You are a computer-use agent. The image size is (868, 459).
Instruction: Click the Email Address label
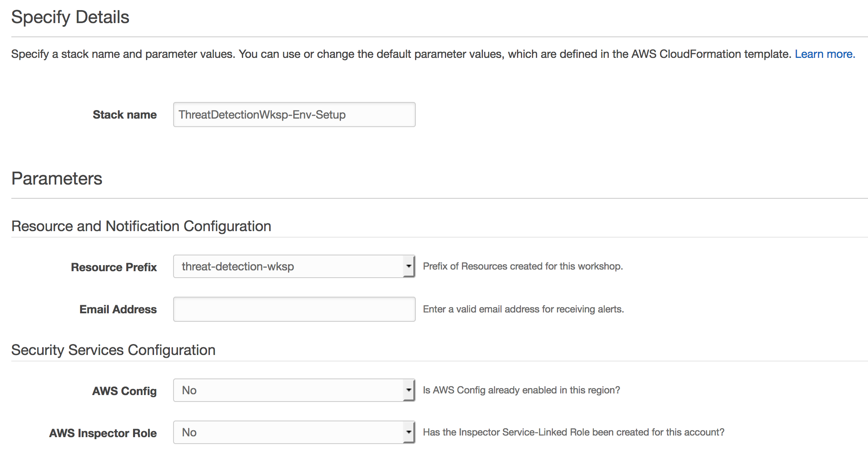pyautogui.click(x=118, y=309)
